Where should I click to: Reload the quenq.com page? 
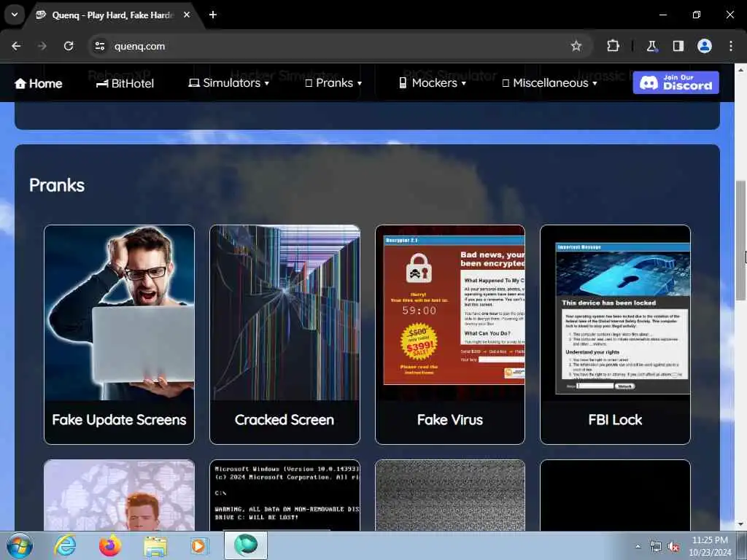tap(69, 46)
